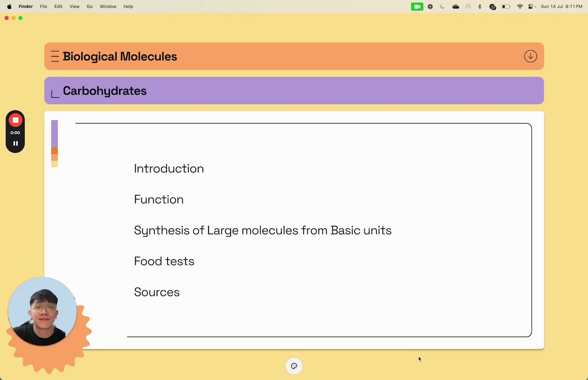
Task: Open the cloud sync menu bar icon
Action: click(x=455, y=7)
